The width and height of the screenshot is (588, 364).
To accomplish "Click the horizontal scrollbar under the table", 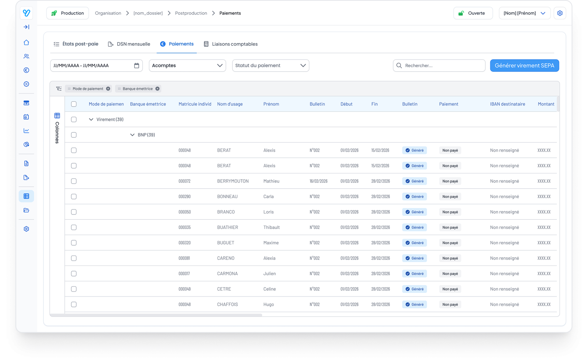I will click(156, 315).
